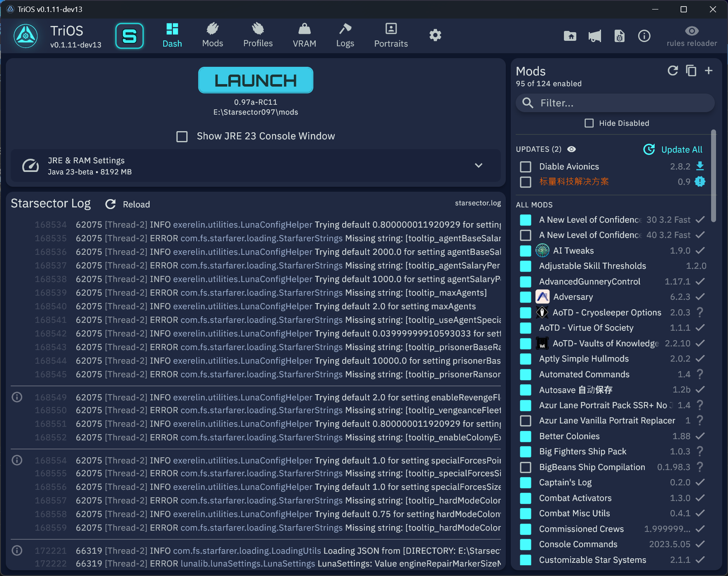Toggle the Hide Disabled checkbox
This screenshot has height=576, width=728.
(589, 123)
